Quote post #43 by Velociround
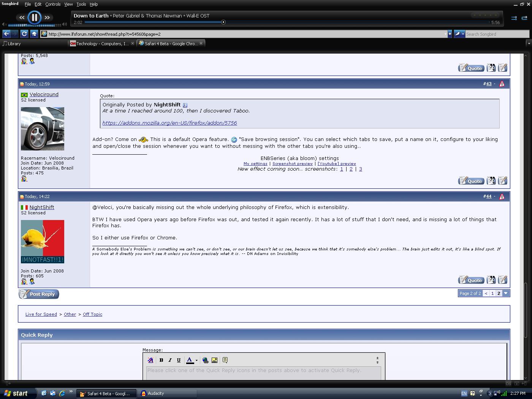 471,181
